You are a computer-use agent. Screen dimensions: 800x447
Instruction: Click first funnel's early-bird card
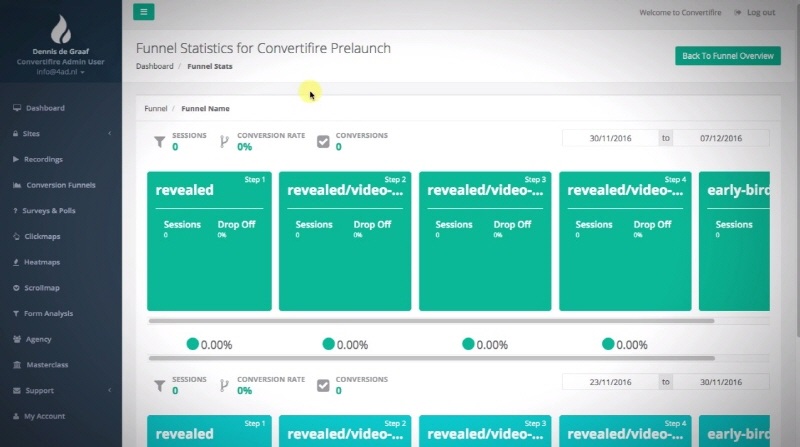(x=734, y=241)
